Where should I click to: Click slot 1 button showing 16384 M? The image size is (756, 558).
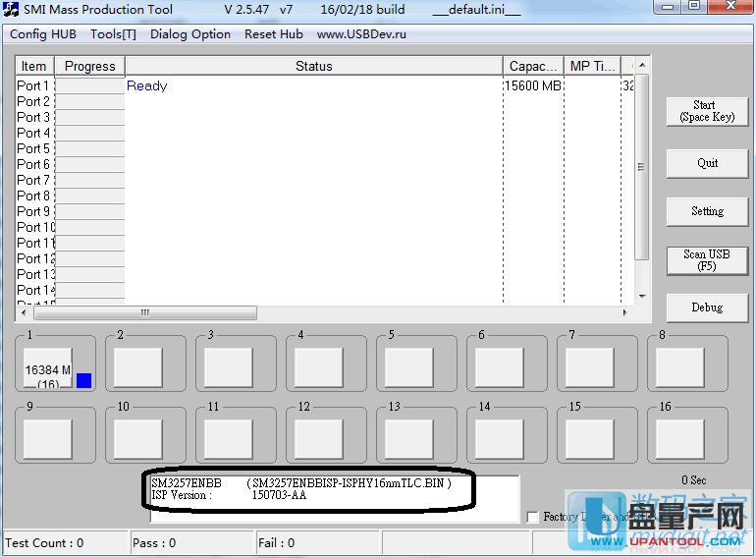48,368
